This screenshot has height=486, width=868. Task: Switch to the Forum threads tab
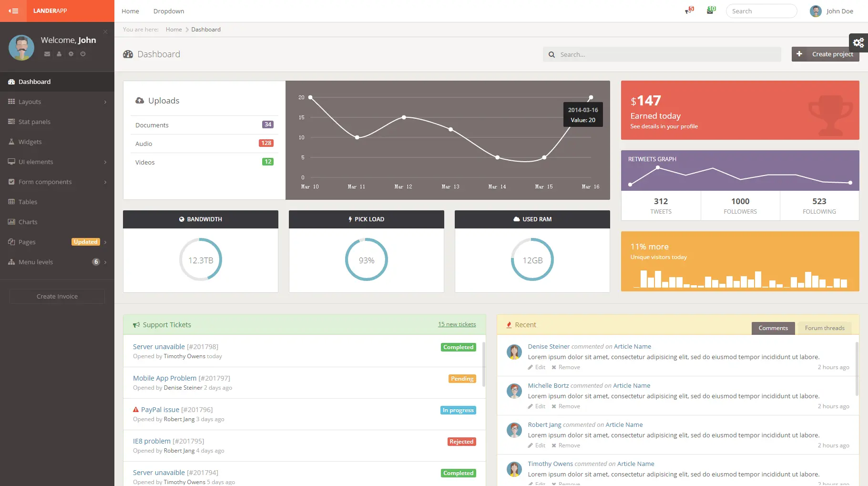coord(825,328)
